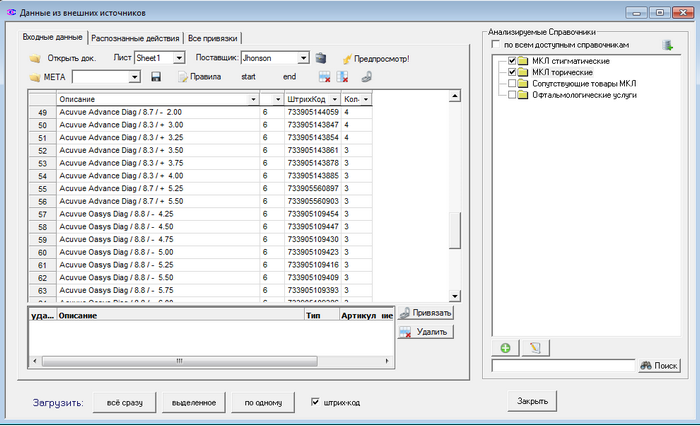Screen dimensions: 700x426
Task: Click the delete row icon in toolbar
Action: tap(324, 77)
